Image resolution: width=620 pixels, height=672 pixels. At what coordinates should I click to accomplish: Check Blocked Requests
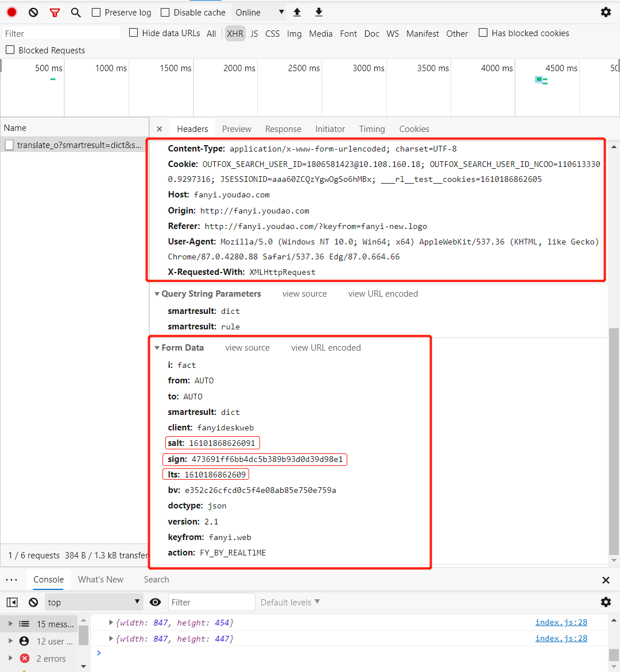(x=10, y=50)
